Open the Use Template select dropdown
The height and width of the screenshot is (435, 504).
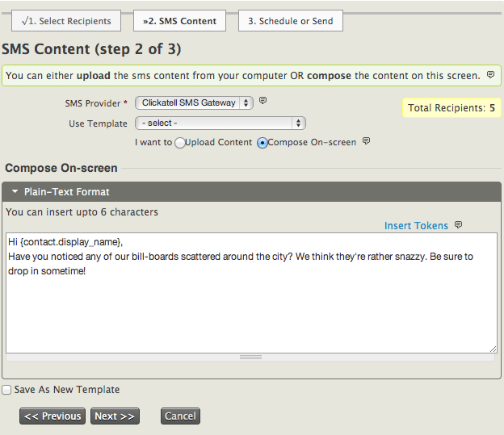220,123
